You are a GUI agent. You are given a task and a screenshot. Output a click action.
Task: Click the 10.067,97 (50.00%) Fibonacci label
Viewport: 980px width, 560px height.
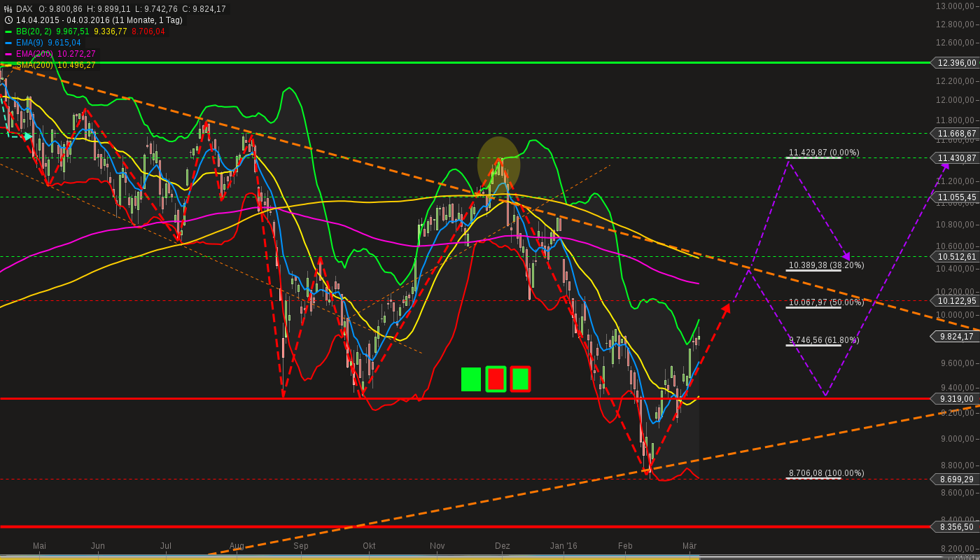pyautogui.click(x=825, y=302)
